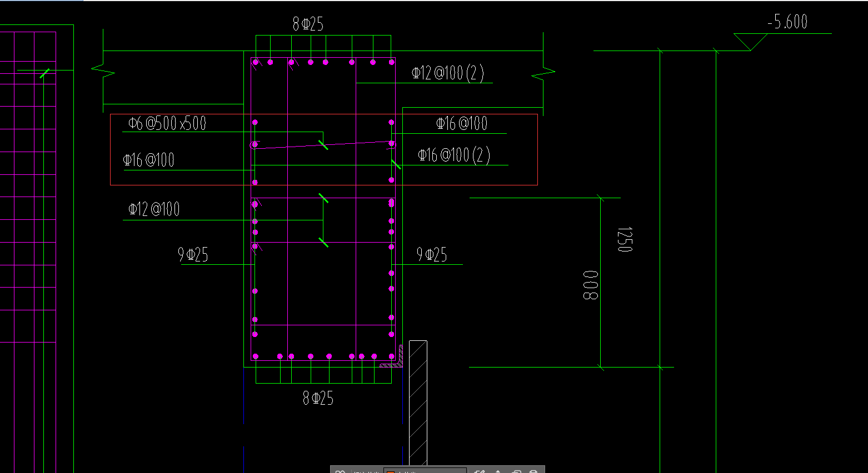Select the right 9Φ25 label

[x=432, y=254]
